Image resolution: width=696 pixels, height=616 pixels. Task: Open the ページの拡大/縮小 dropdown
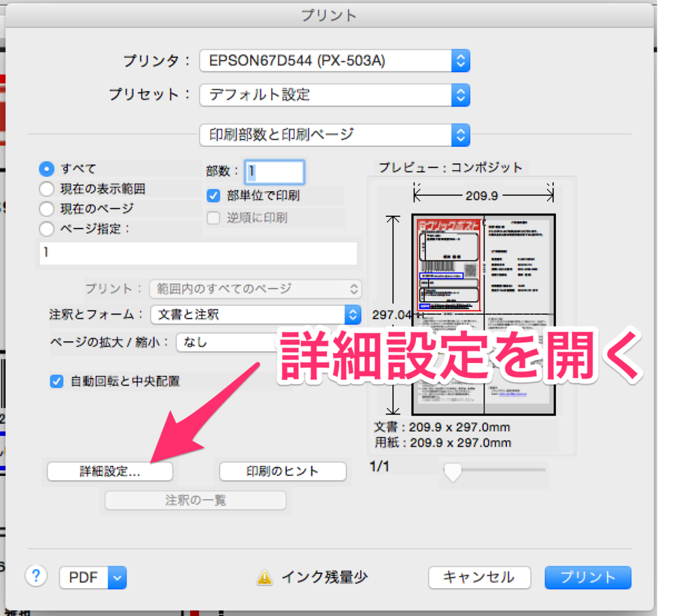click(226, 343)
